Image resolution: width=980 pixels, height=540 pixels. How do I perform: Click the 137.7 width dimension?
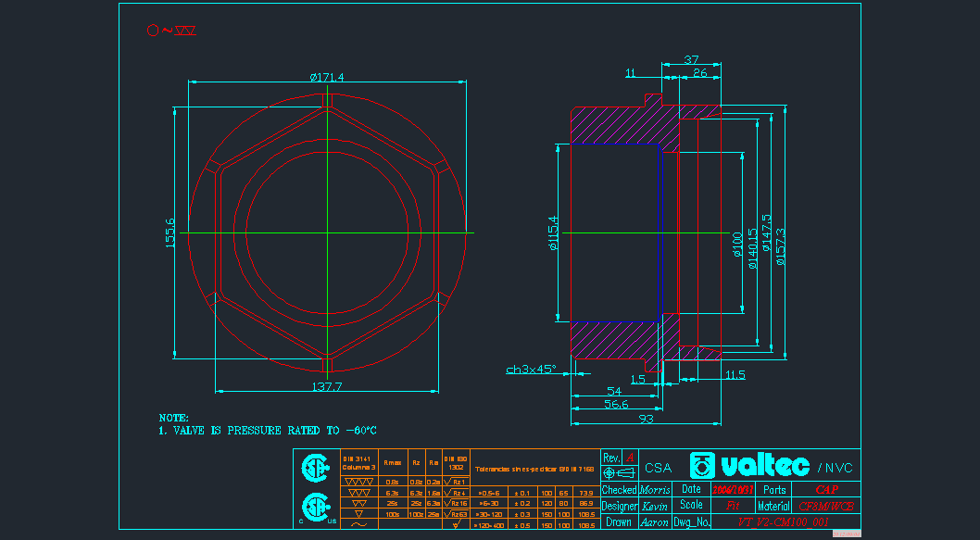click(x=327, y=386)
